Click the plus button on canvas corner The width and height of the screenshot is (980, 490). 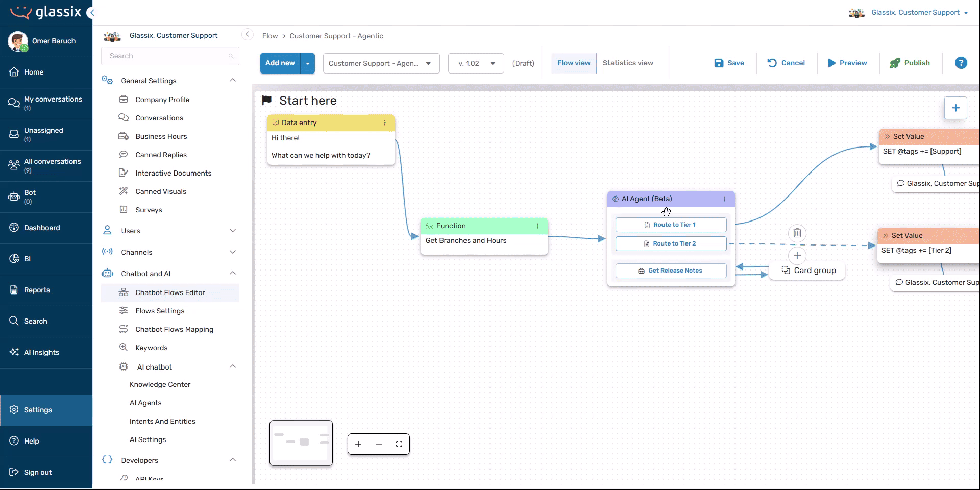955,108
